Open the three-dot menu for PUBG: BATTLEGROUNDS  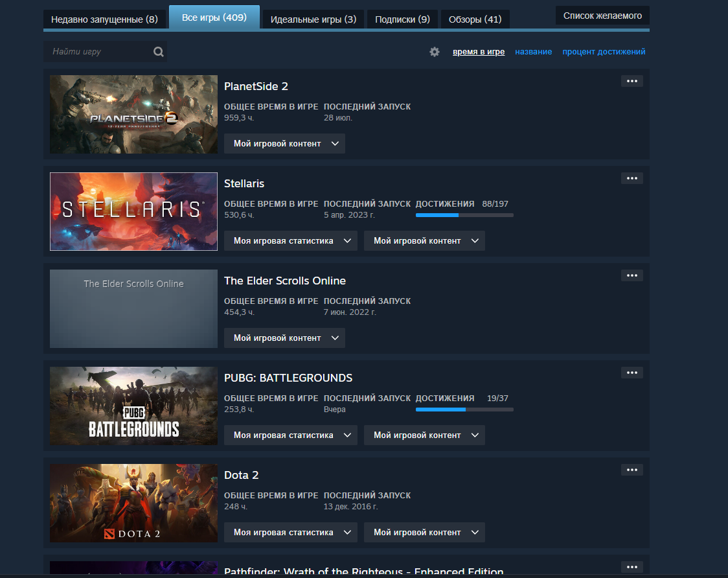(632, 373)
